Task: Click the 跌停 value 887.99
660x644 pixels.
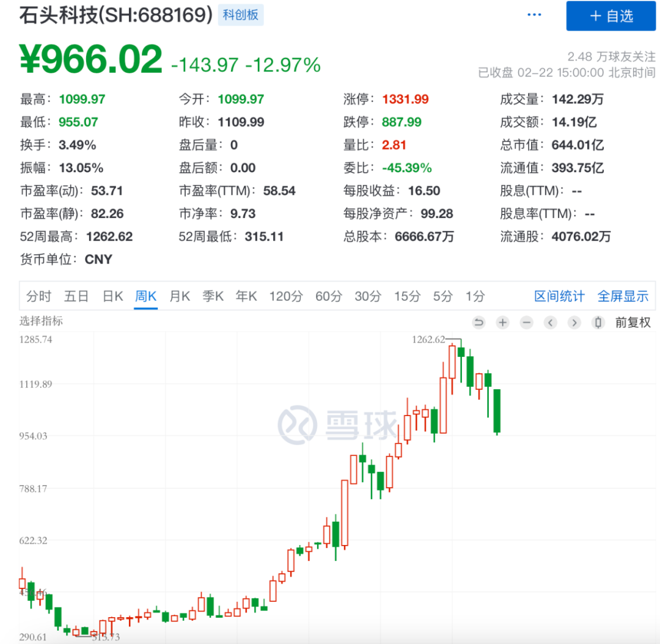Action: point(402,122)
